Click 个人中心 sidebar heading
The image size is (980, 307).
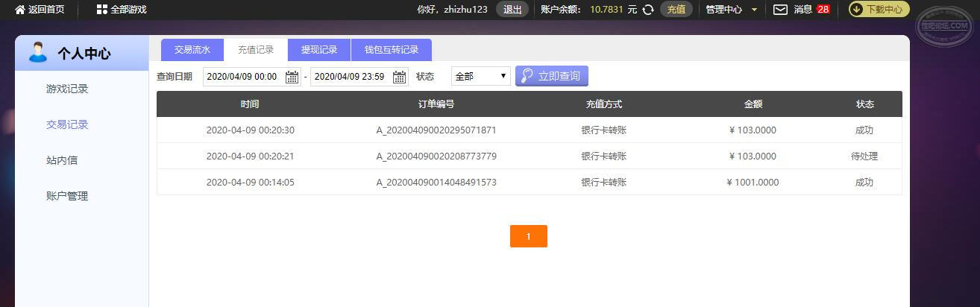(x=84, y=54)
